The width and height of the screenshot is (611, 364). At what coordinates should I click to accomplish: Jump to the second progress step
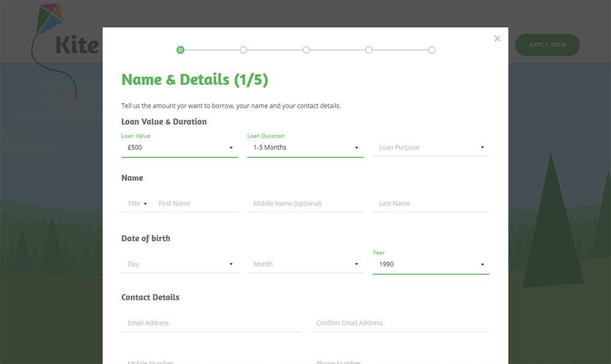(x=243, y=50)
